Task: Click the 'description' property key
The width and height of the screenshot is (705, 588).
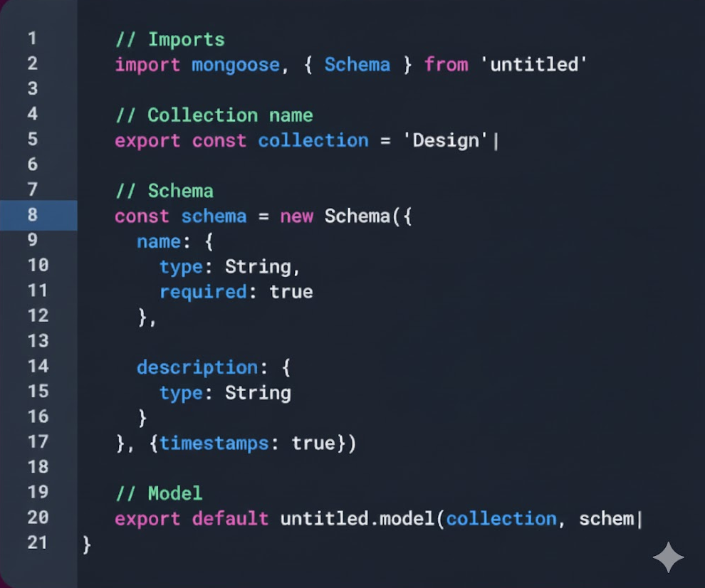Action: pyautogui.click(x=197, y=367)
